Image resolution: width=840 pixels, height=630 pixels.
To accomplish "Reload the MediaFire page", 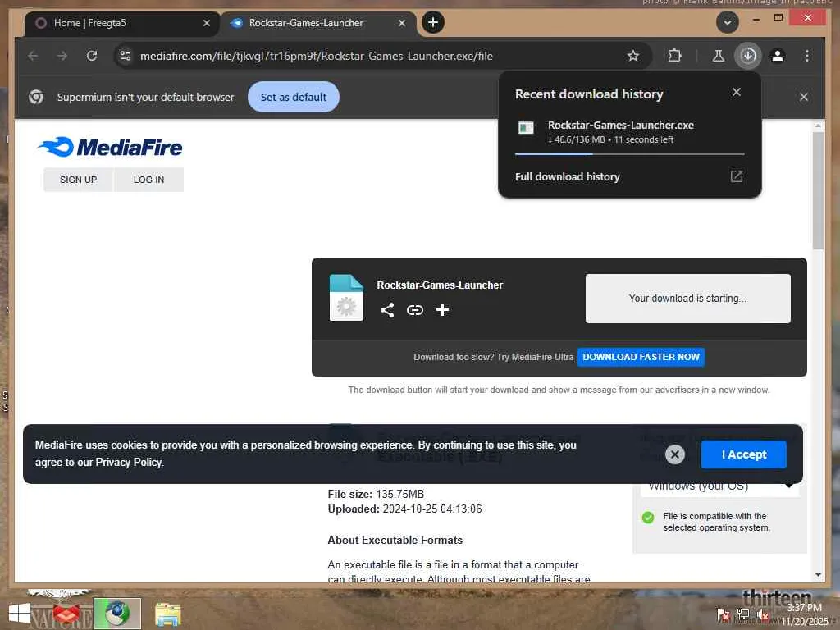I will (92, 56).
